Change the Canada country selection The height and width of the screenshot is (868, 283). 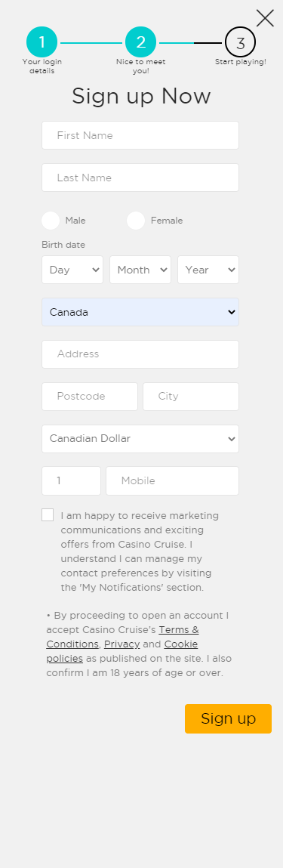pyautogui.click(x=140, y=312)
